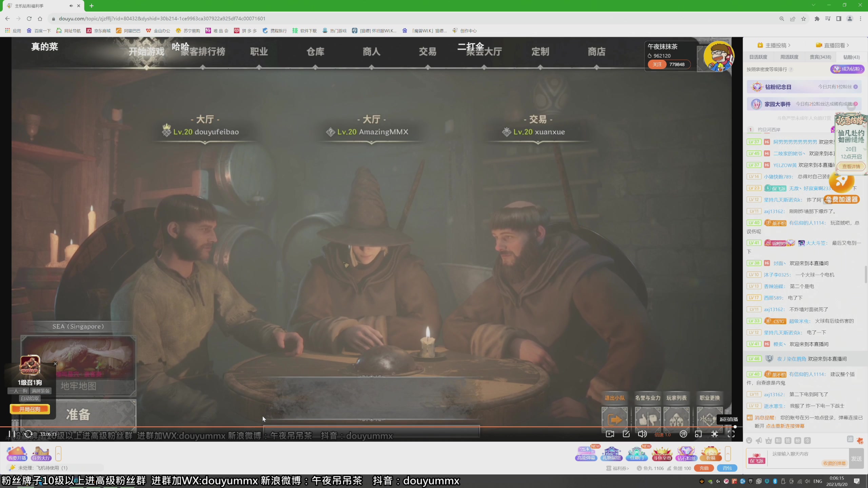Toggle danmaku display with the 弹 icon
Screen dimensions: 868x488
pos(683,434)
